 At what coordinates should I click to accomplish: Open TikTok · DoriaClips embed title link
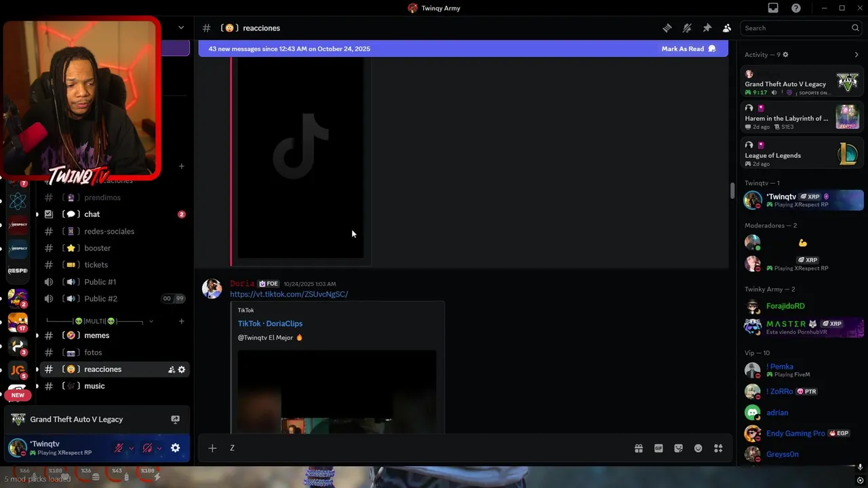[270, 323]
